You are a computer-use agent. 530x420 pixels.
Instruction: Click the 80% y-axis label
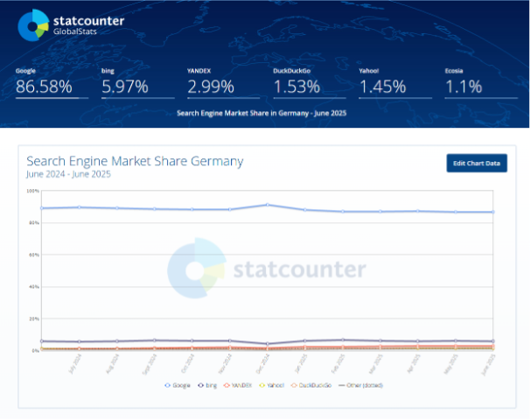pos(34,223)
